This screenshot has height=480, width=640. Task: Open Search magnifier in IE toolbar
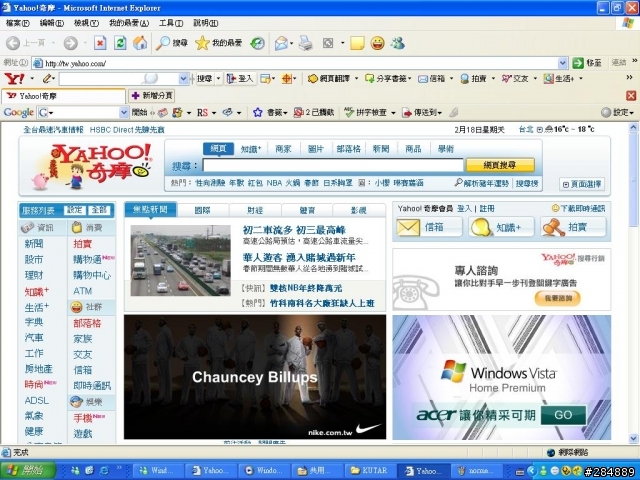[163, 43]
